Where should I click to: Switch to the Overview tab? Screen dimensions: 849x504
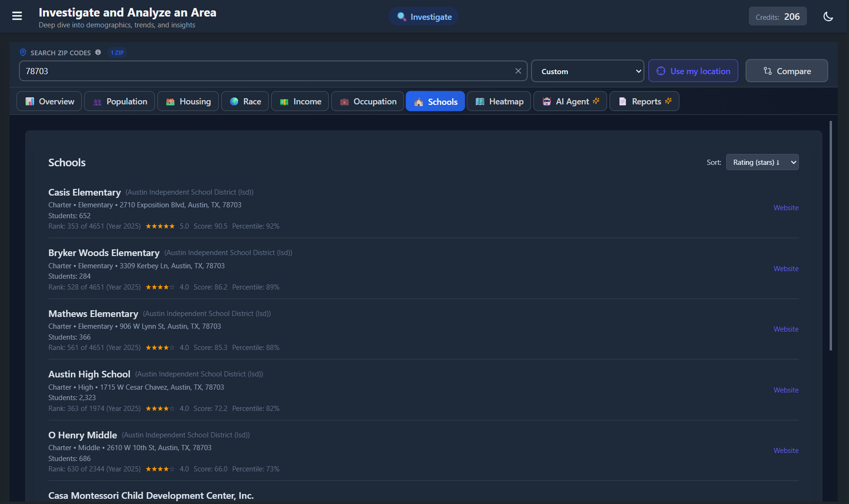(49, 102)
